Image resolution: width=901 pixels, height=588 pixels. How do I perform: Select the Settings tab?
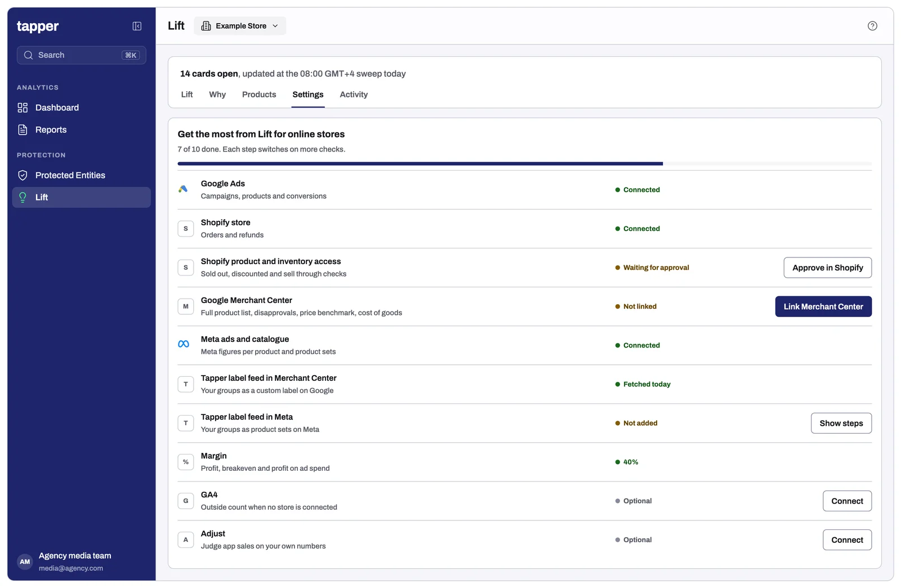pos(308,95)
